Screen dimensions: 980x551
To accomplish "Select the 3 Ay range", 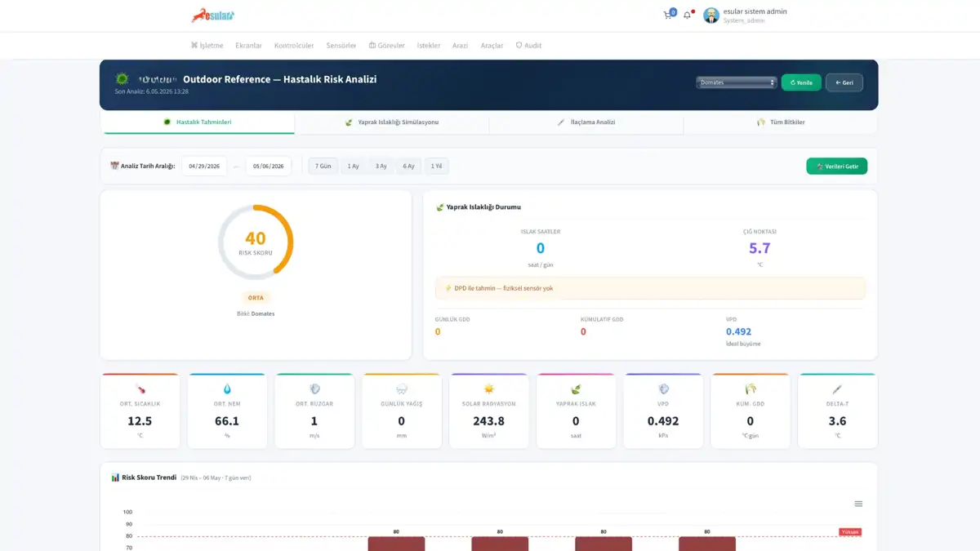I will [381, 167].
